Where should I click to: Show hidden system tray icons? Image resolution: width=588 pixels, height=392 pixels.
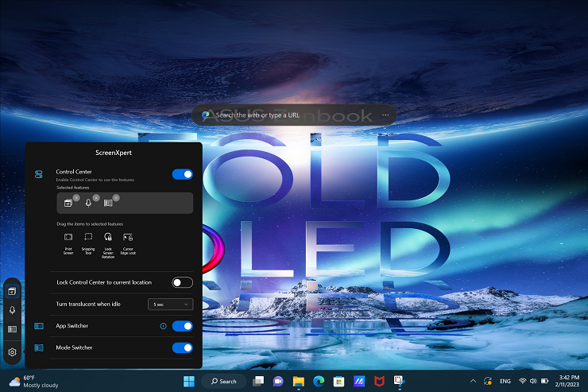click(474, 381)
